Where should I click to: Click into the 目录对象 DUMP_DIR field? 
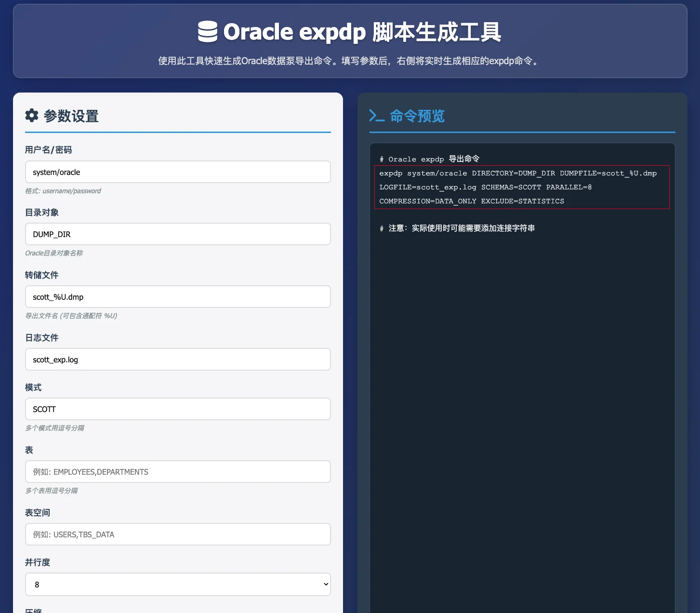pos(178,234)
